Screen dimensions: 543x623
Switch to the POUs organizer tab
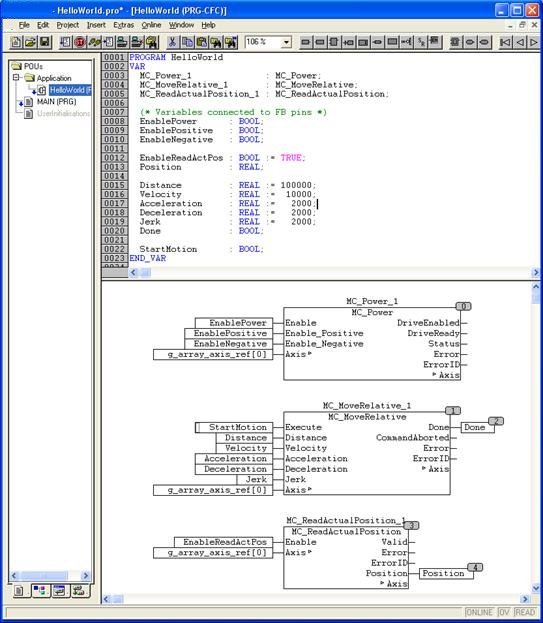19,591
